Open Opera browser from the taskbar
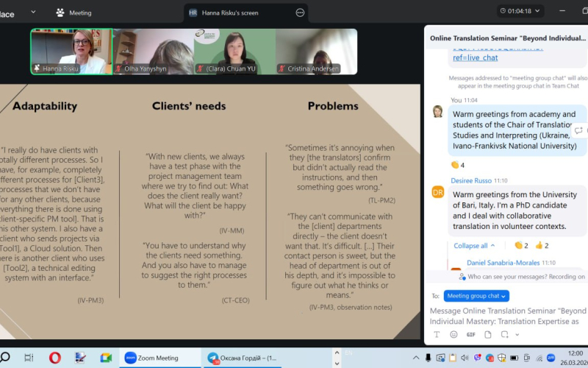This screenshot has width=588, height=368. pyautogui.click(x=54, y=358)
